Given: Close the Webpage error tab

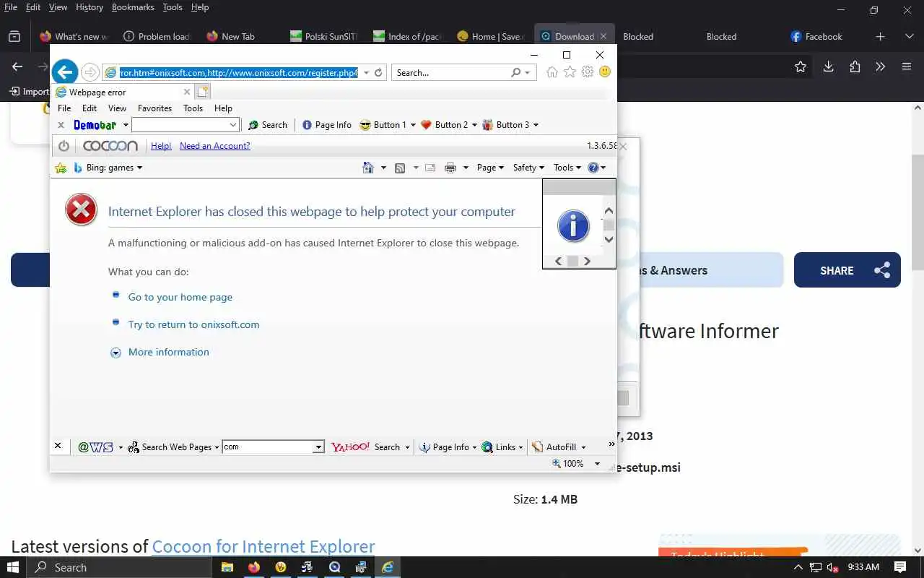Looking at the screenshot, I should coord(187,92).
